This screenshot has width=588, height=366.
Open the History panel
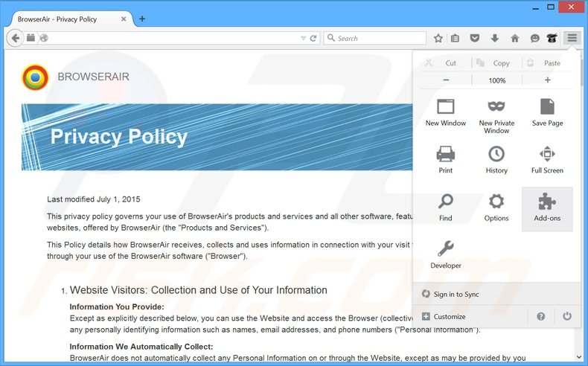[496, 161]
